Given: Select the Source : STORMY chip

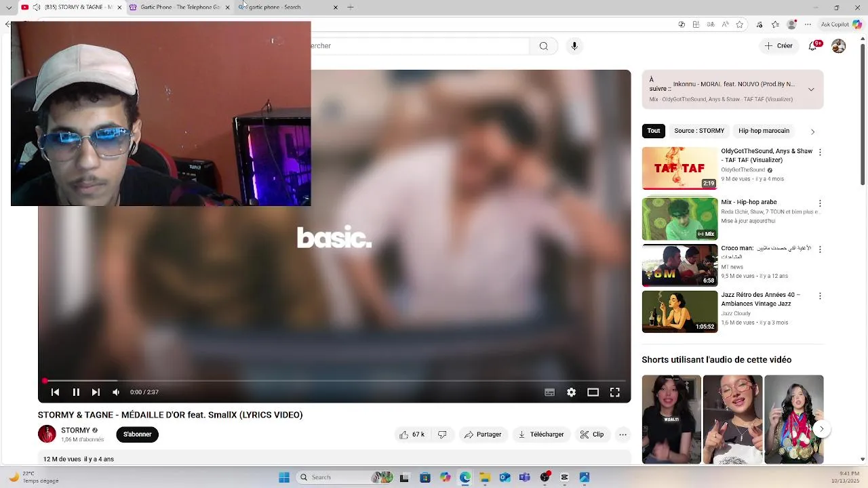Looking at the screenshot, I should (x=699, y=131).
